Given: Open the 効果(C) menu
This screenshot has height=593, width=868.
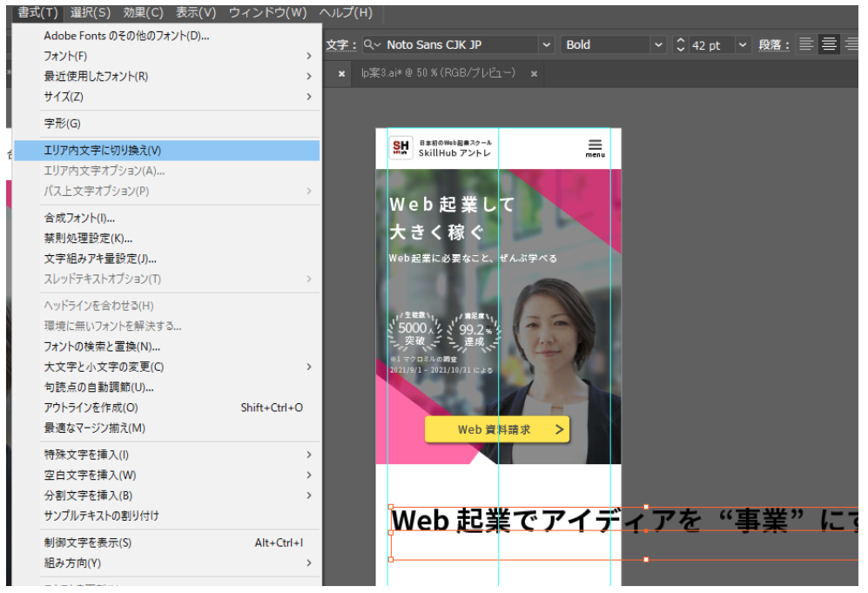Looking at the screenshot, I should [143, 13].
